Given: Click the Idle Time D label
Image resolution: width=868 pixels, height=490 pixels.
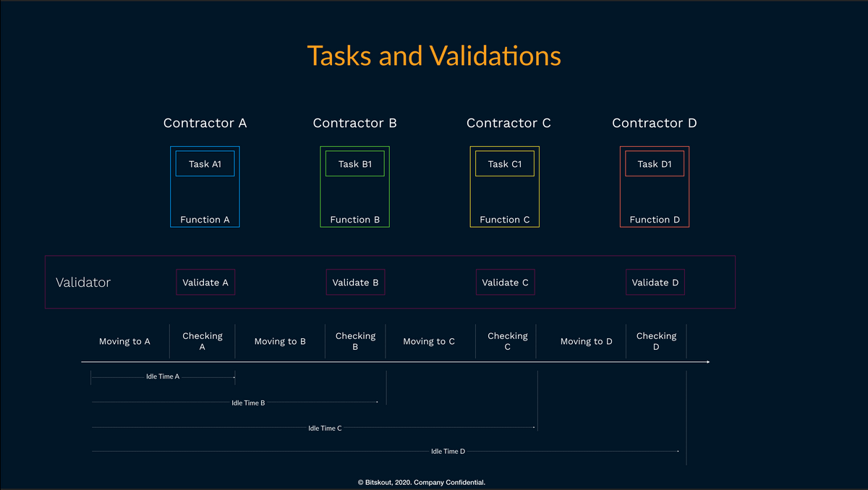Looking at the screenshot, I should point(448,451).
